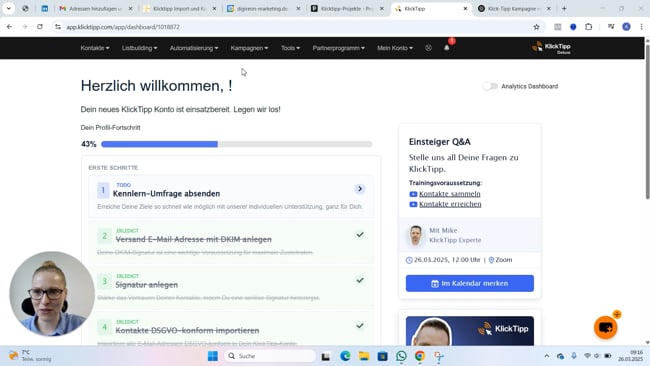Click checkmark of Kontakte DSGVO-konform importieren step
650x366 pixels.
360,326
